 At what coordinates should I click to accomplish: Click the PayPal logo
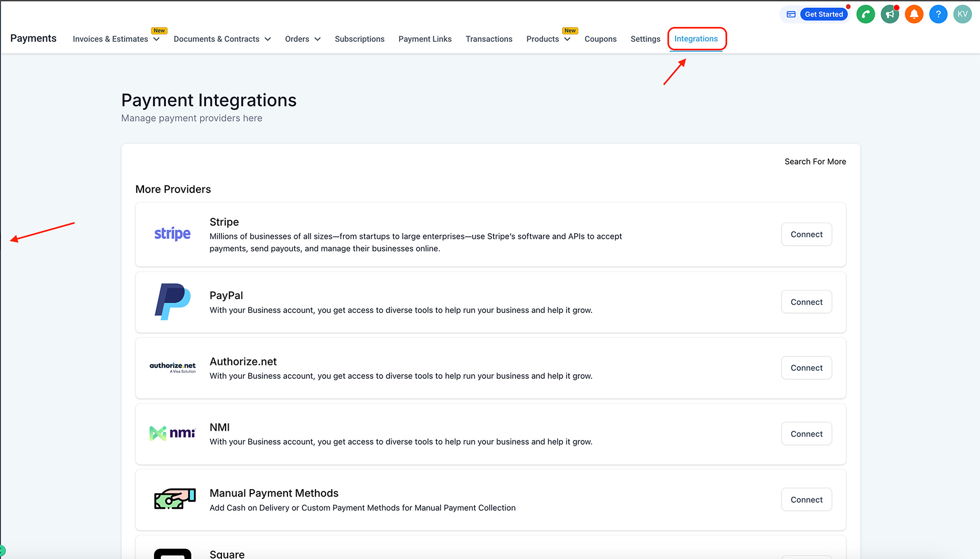(173, 302)
